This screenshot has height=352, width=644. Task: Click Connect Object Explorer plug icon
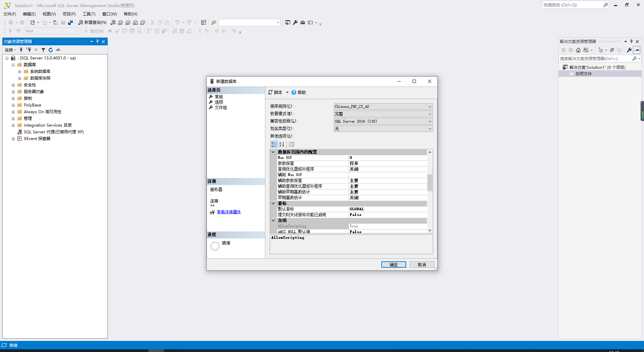click(x=21, y=50)
